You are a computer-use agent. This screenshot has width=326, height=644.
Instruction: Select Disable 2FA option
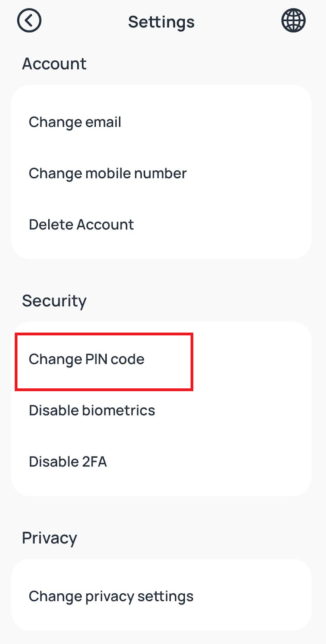pyautogui.click(x=68, y=462)
